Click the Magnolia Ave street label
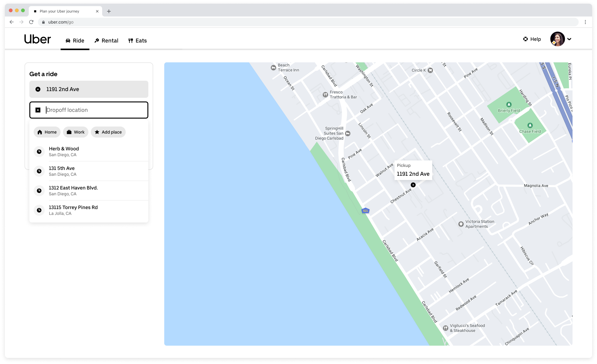Image resolution: width=597 pixels, height=364 pixels. (x=536, y=186)
